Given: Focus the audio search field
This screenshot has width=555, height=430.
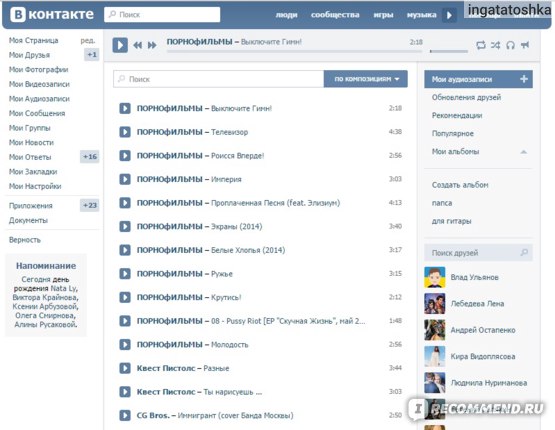Looking at the screenshot, I should point(218,79).
